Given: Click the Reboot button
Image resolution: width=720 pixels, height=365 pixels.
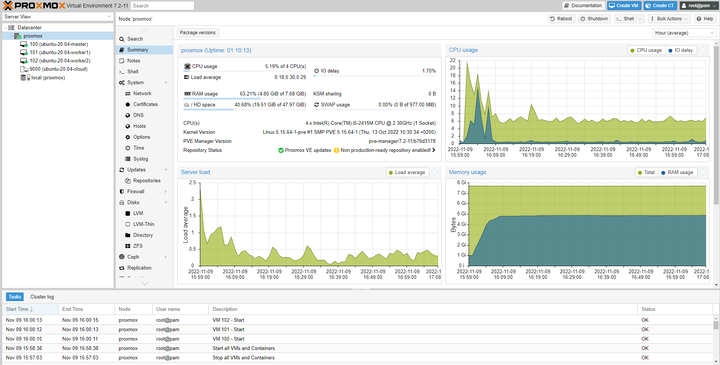Looking at the screenshot, I should [x=561, y=19].
